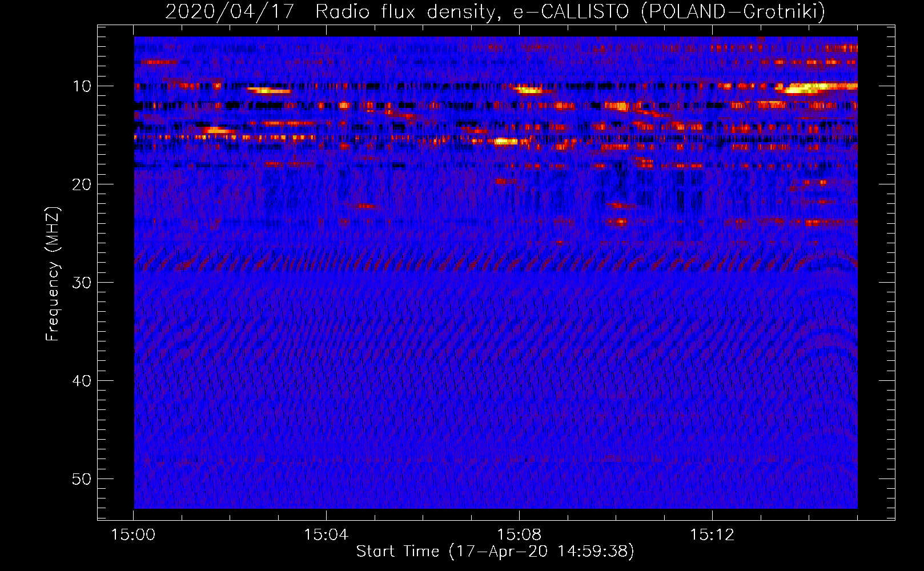Click the 30 frequency axis label

pos(82,283)
